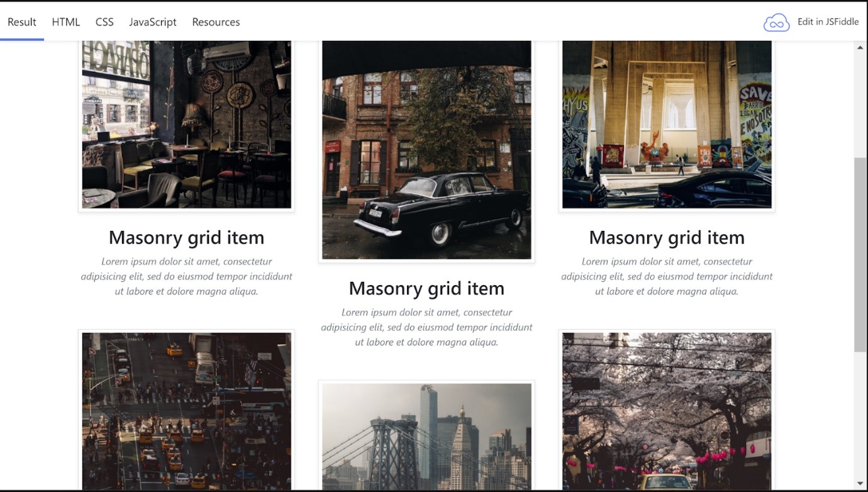
Task: Click the Edit in JSFiddle link
Action: 828,21
